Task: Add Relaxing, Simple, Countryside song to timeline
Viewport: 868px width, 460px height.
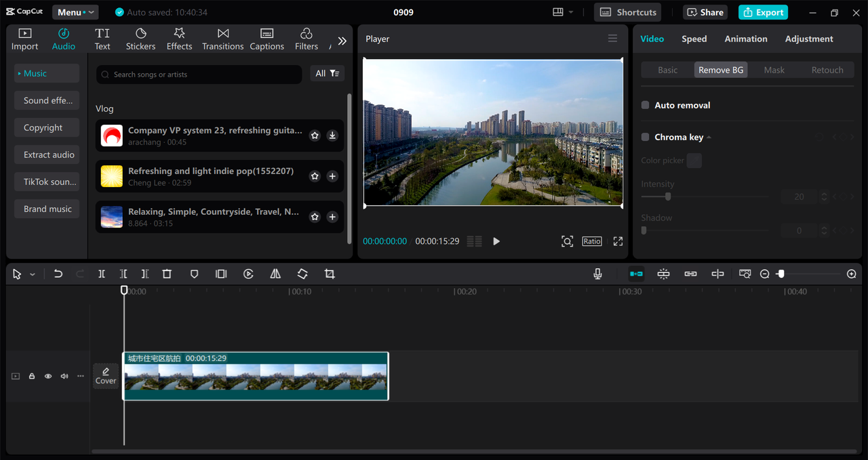Action: pyautogui.click(x=332, y=217)
